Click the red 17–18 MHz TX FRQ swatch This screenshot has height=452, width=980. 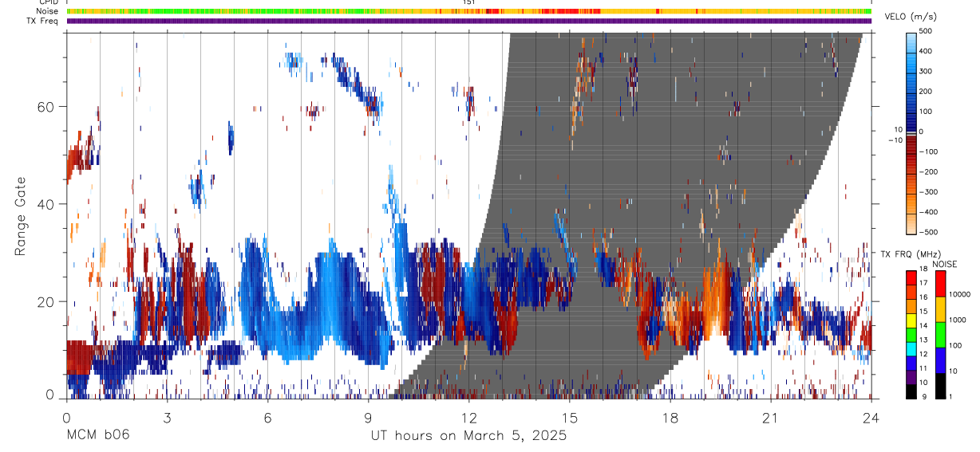(x=911, y=277)
